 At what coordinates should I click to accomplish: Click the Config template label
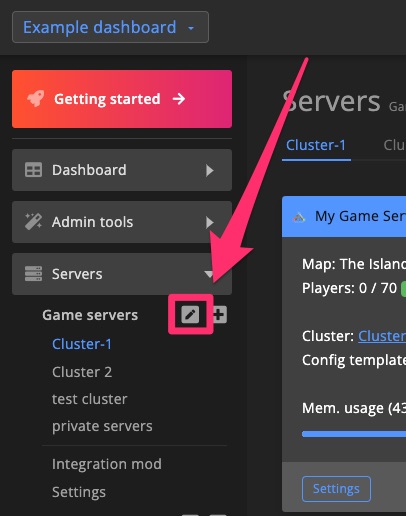pyautogui.click(x=354, y=360)
